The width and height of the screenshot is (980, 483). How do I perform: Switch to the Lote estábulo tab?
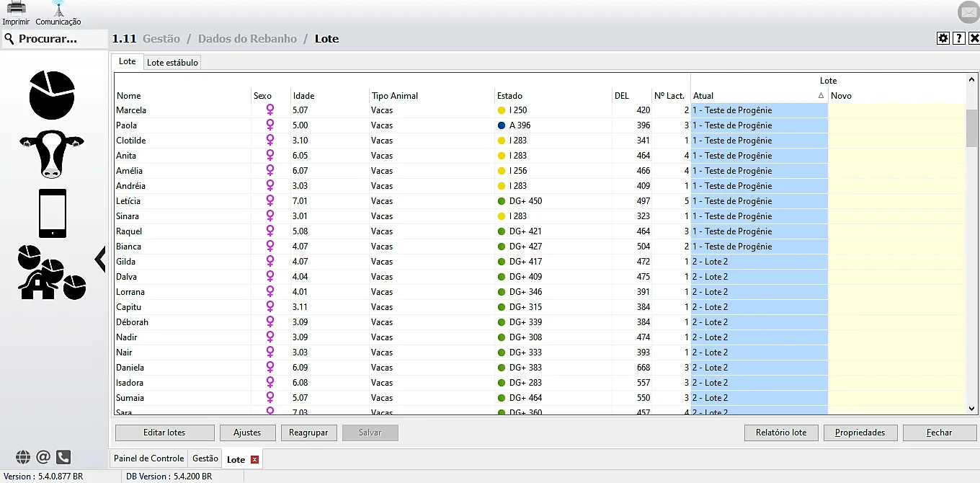tap(172, 63)
